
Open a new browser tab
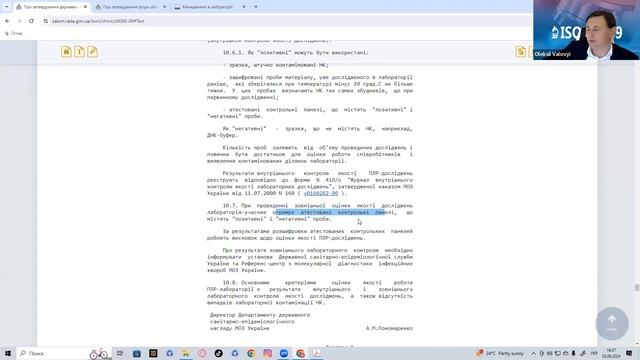256,7
